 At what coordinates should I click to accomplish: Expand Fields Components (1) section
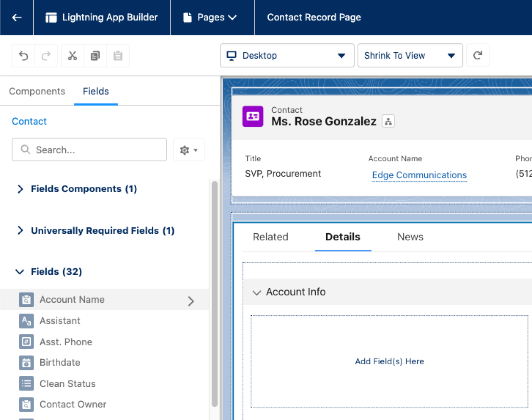click(x=20, y=189)
